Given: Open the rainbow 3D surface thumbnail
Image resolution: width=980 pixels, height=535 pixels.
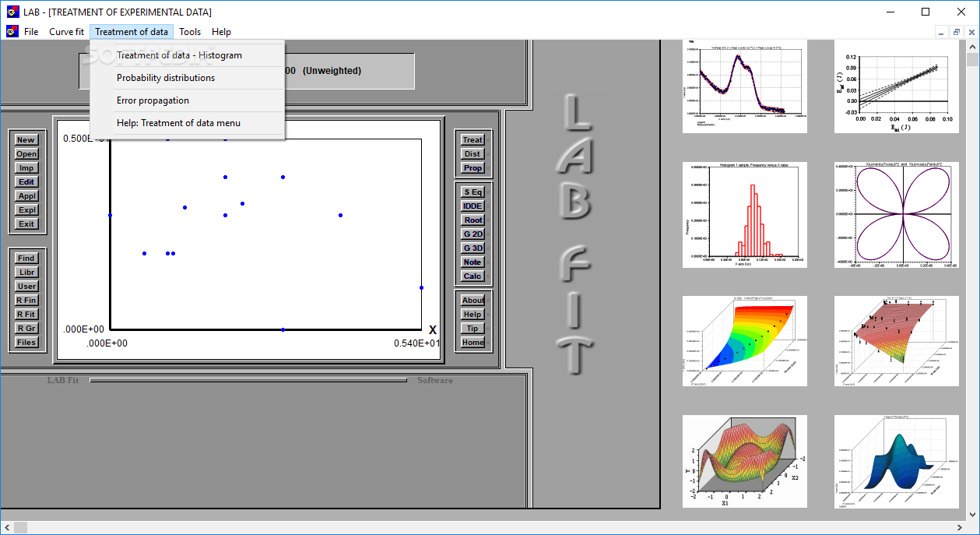Looking at the screenshot, I should pos(744,341).
